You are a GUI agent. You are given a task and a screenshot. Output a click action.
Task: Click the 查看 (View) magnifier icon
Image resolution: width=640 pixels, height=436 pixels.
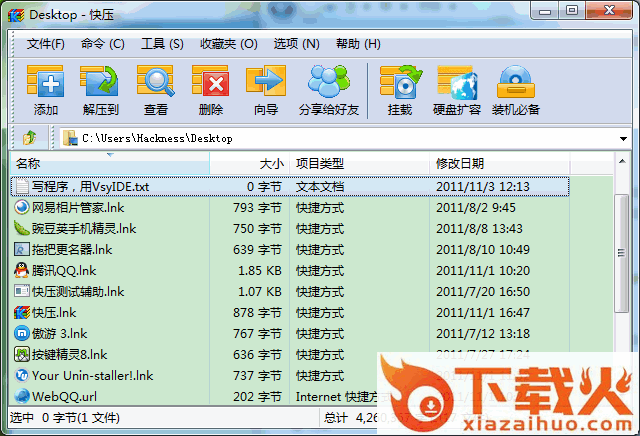point(156,81)
